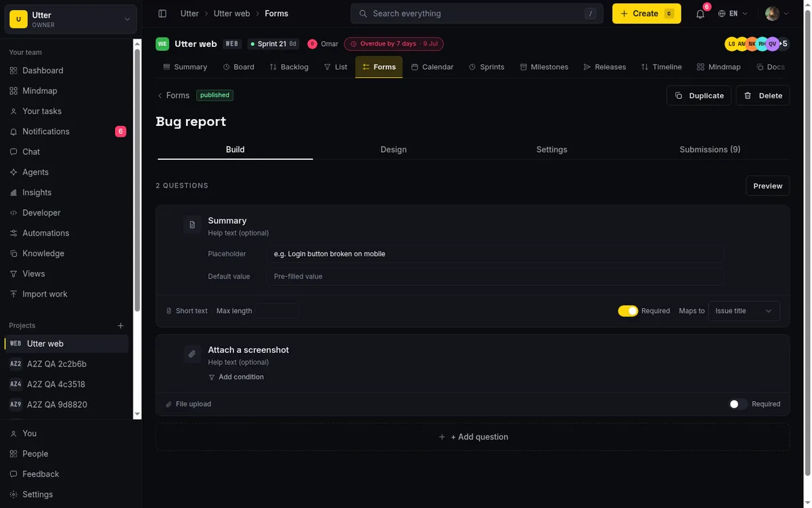Click the Attach a screenshot paperclip icon
812x508 pixels.
point(192,354)
